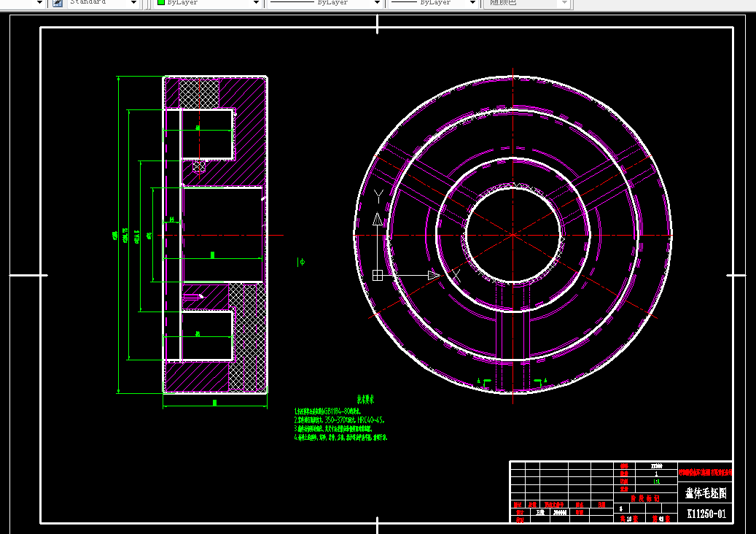Click the UCS origin square icon
Image resolution: width=756 pixels, height=534 pixels.
click(378, 275)
